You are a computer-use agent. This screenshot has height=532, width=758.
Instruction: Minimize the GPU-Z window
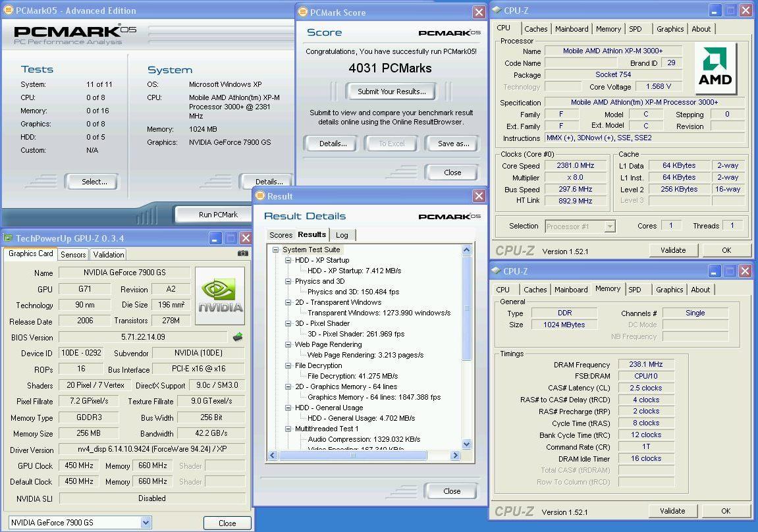[x=215, y=238]
